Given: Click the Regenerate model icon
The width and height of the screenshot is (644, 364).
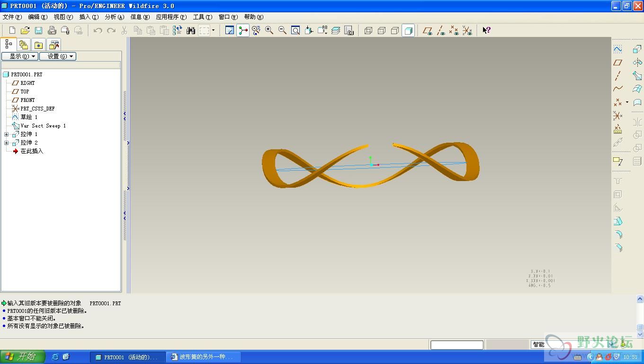Looking at the screenshot, I should [x=177, y=30].
